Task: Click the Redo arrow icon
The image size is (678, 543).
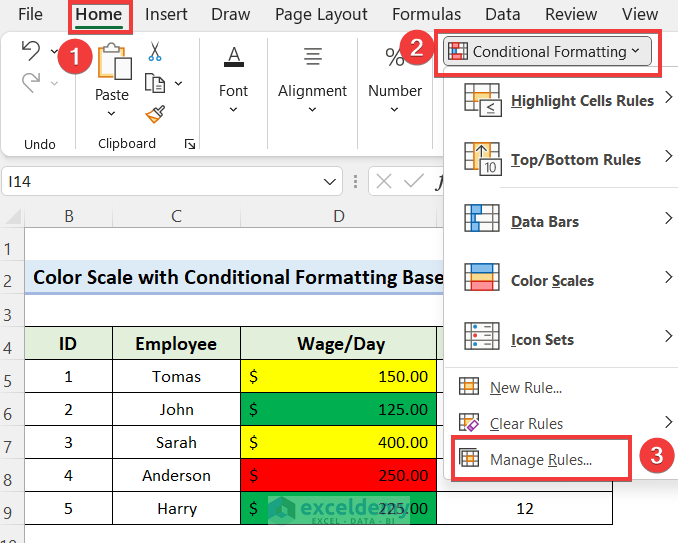Action: pyautogui.click(x=31, y=82)
